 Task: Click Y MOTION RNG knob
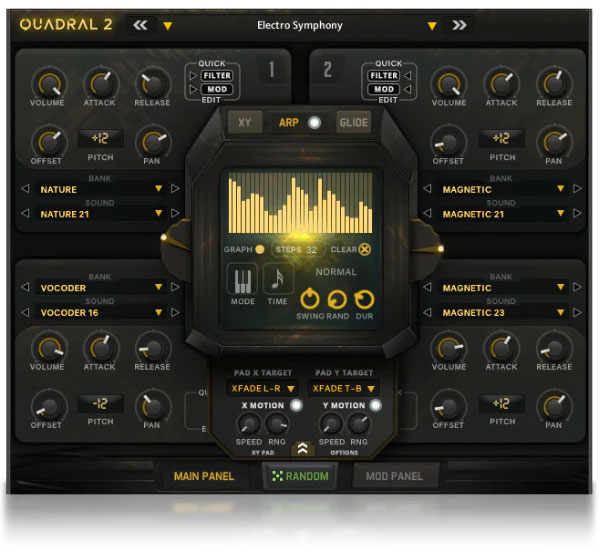tap(359, 424)
